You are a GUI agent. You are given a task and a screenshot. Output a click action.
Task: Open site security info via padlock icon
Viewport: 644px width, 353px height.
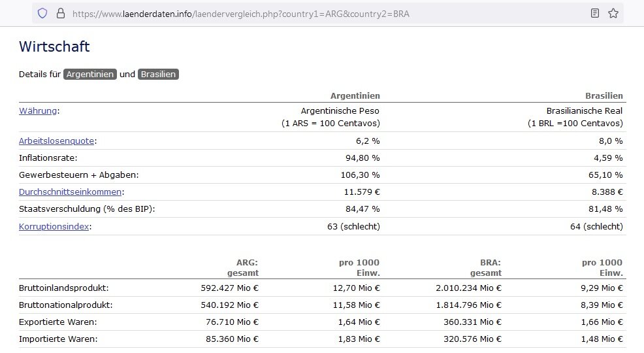pyautogui.click(x=61, y=13)
